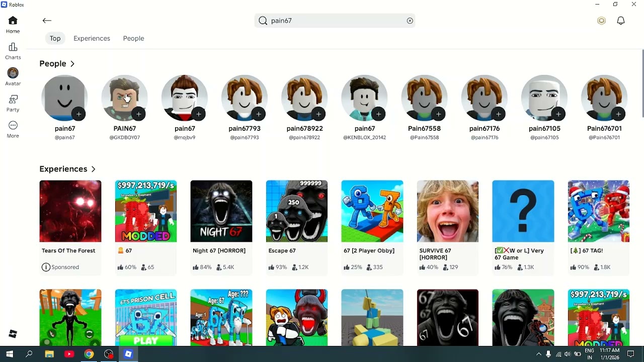Open Google Chrome from the taskbar
This screenshot has width=644, height=362.
point(89,354)
